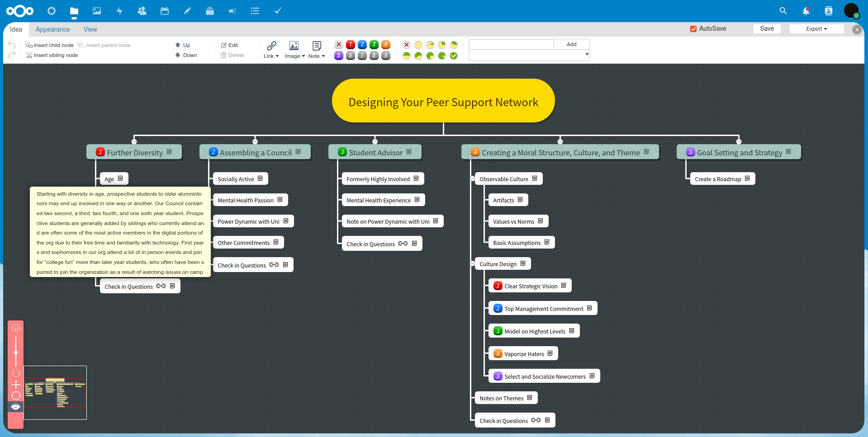Click the Insert child node icon
This screenshot has width=868, height=437.
point(29,45)
